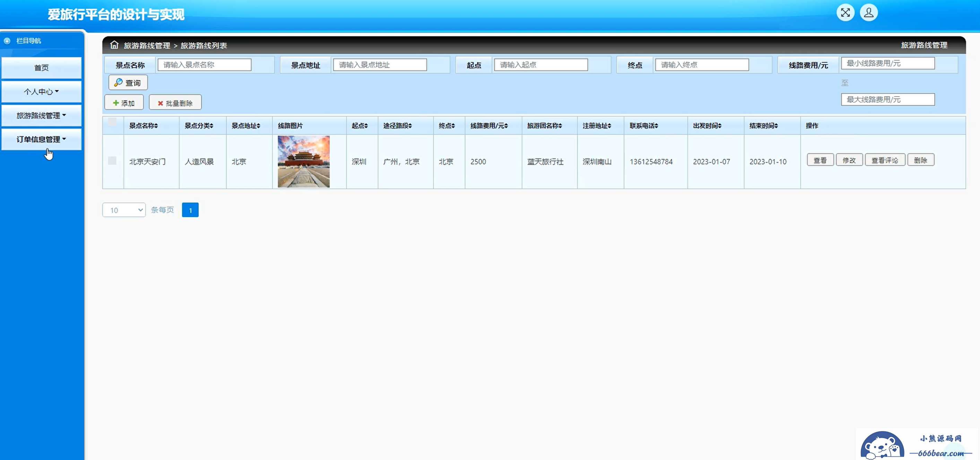This screenshot has width=980, height=460.
Task: Click the 查看 button for 北京天安门
Action: [820, 160]
